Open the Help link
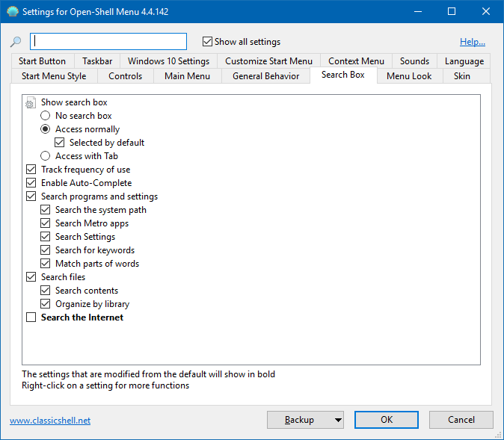504x440 pixels. point(472,42)
